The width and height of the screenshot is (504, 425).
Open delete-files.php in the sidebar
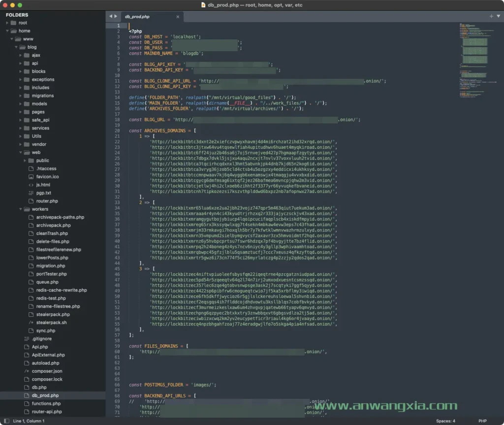coord(53,242)
